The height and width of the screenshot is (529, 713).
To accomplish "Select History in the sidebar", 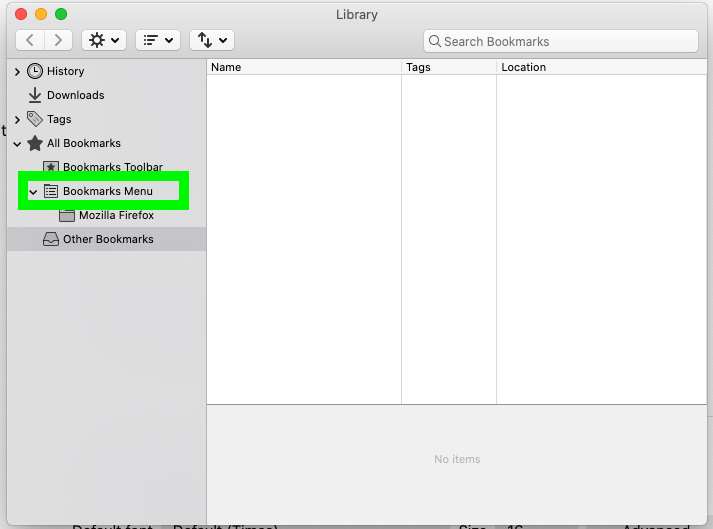I will pos(65,71).
